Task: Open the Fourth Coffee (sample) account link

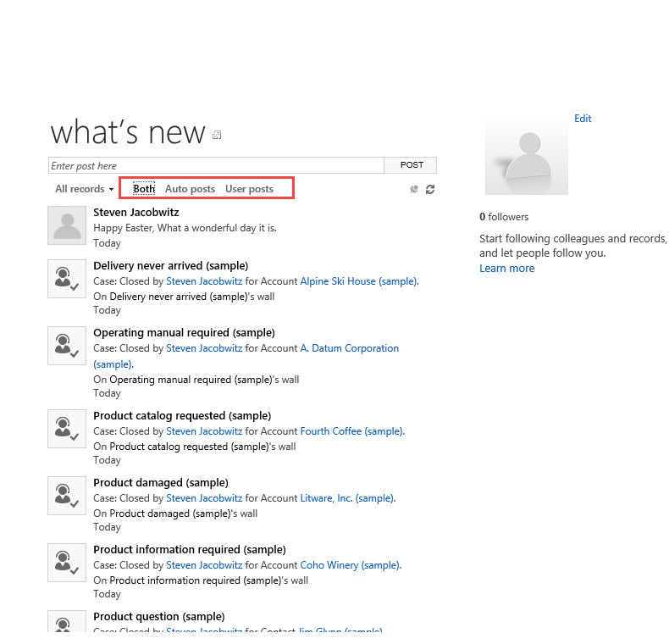Action: click(351, 431)
